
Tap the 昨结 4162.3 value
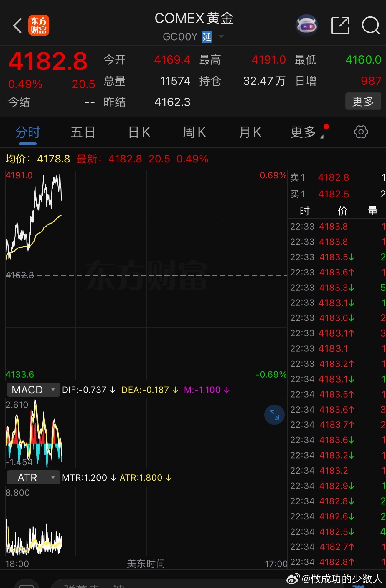[172, 102]
